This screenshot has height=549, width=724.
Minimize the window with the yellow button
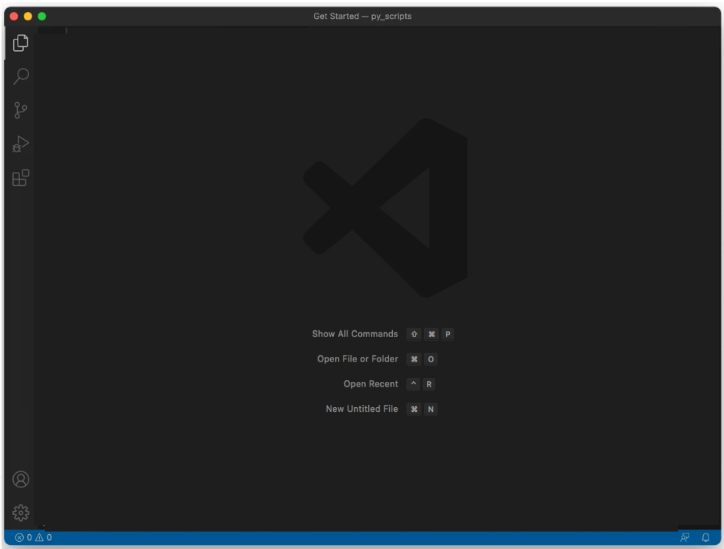[28, 16]
